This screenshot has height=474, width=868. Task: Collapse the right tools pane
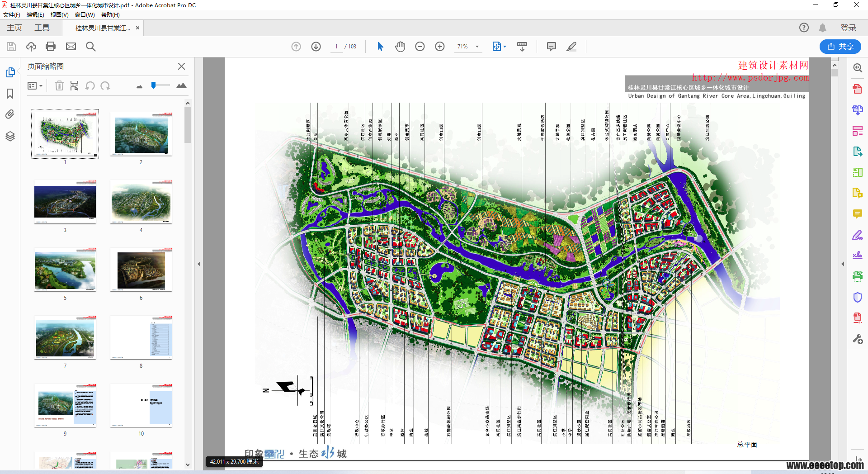click(843, 264)
